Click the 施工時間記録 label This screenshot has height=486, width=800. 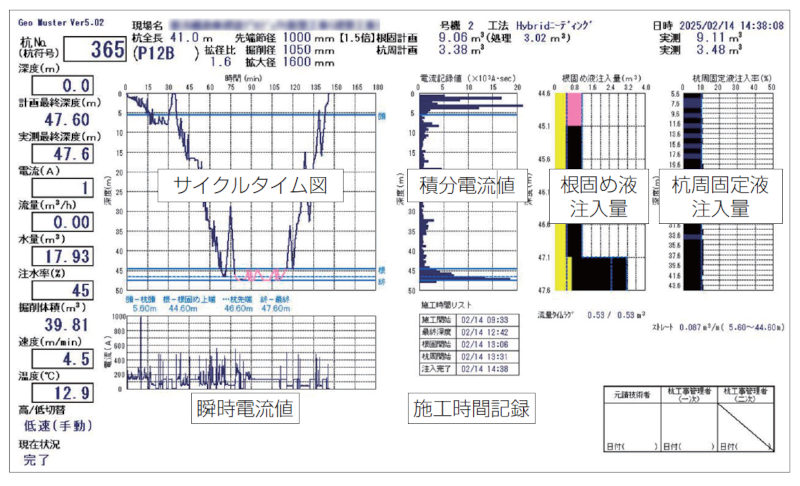point(471,408)
